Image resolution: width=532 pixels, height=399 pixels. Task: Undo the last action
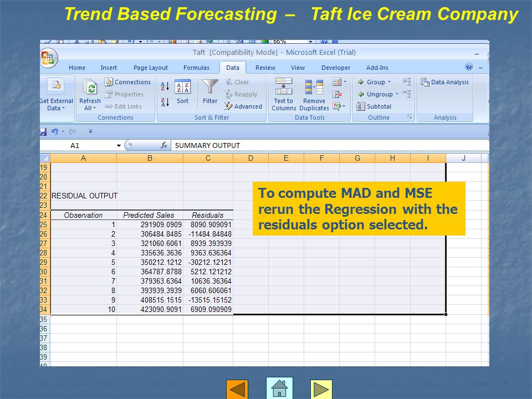coord(54,131)
